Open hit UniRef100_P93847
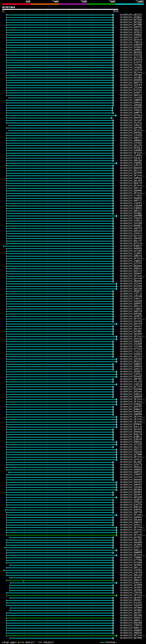Screen dimensions: 146x644 point(131,47)
